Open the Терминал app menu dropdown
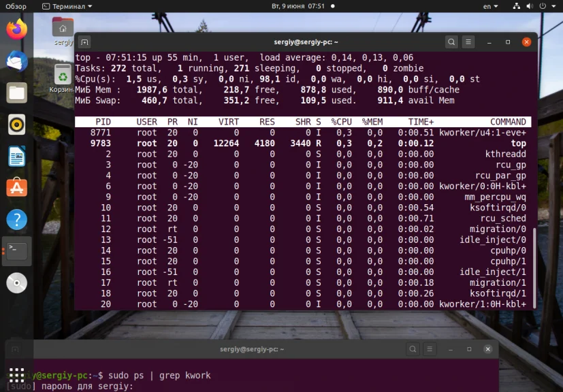563x392 pixels. [67, 6]
